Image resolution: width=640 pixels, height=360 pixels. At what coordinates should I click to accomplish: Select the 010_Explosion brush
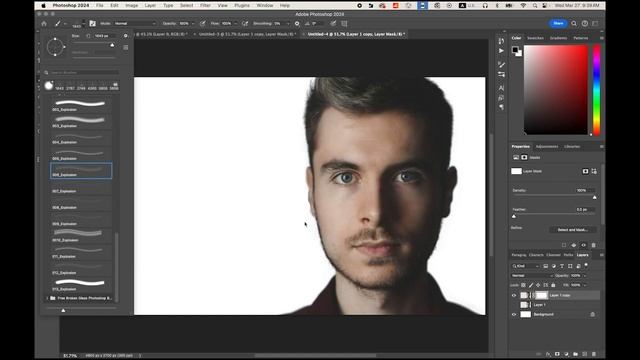pyautogui.click(x=80, y=236)
